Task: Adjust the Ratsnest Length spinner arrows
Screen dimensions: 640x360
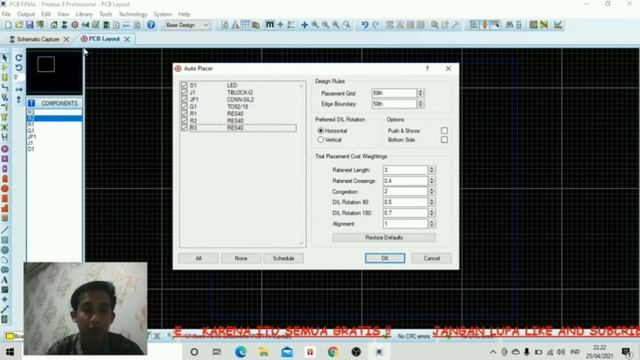Action: [x=431, y=170]
